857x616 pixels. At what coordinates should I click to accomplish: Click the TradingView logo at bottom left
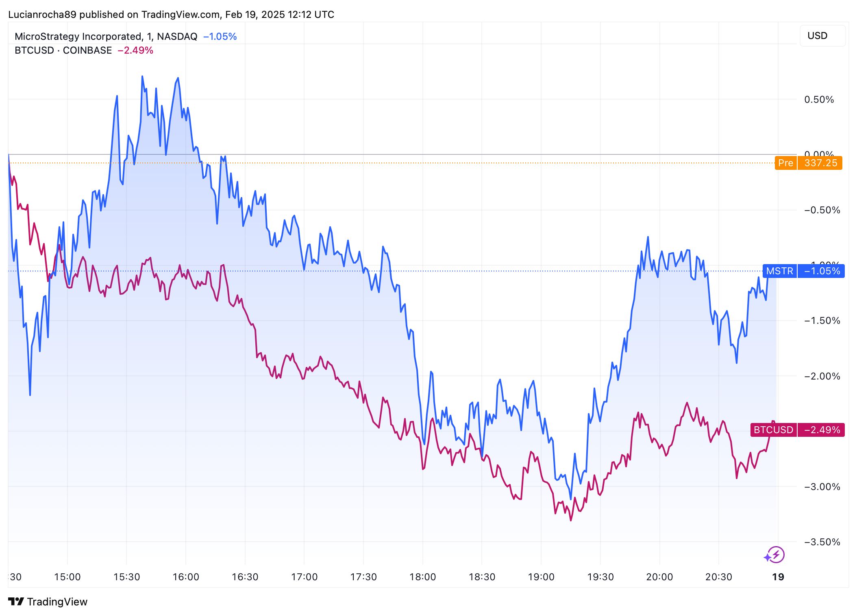48,602
